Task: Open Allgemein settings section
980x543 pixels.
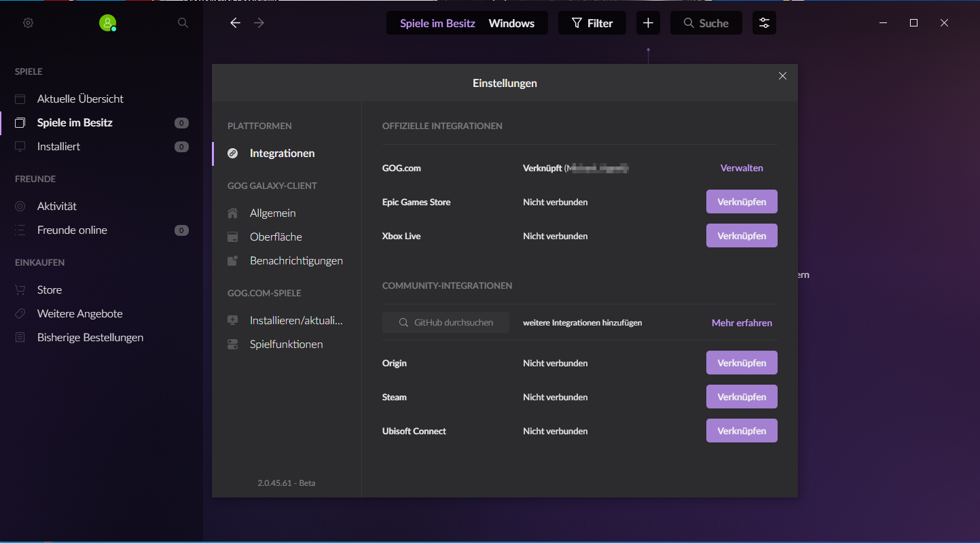Action: (272, 213)
